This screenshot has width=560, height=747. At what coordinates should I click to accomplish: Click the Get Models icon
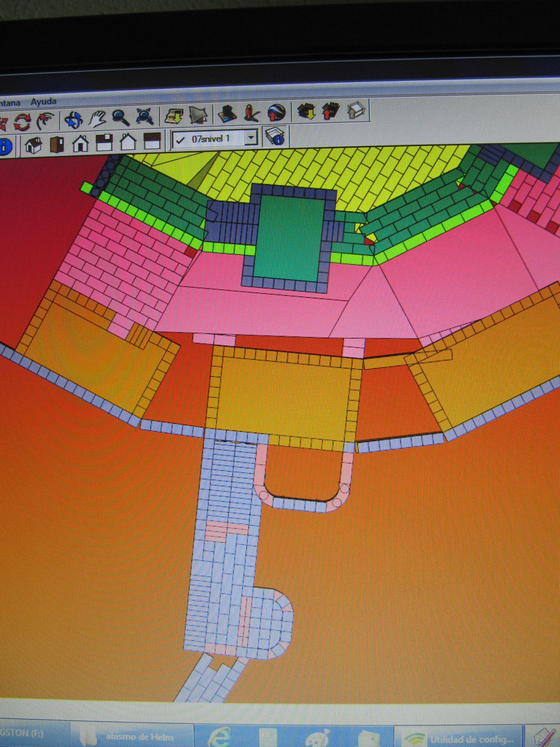pyautogui.click(x=306, y=112)
